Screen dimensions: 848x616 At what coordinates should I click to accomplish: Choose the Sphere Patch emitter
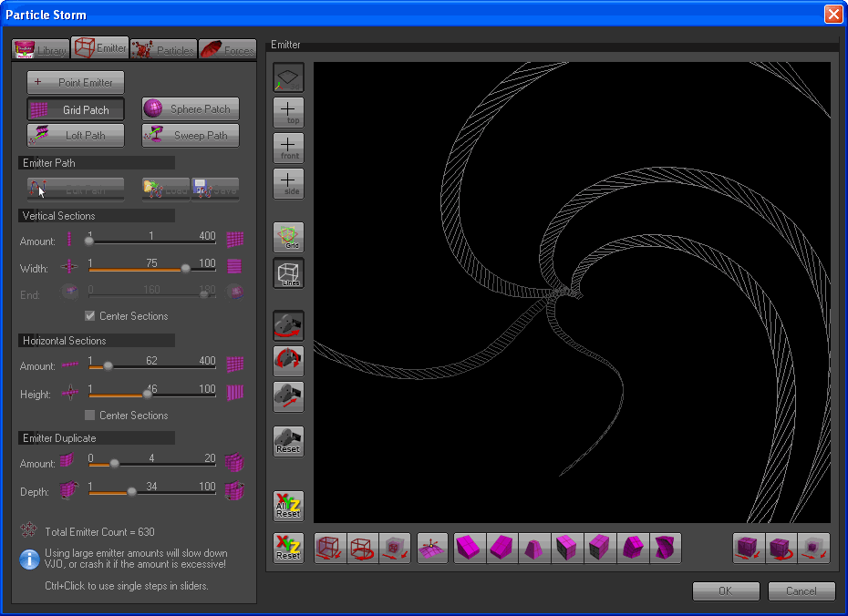[191, 109]
